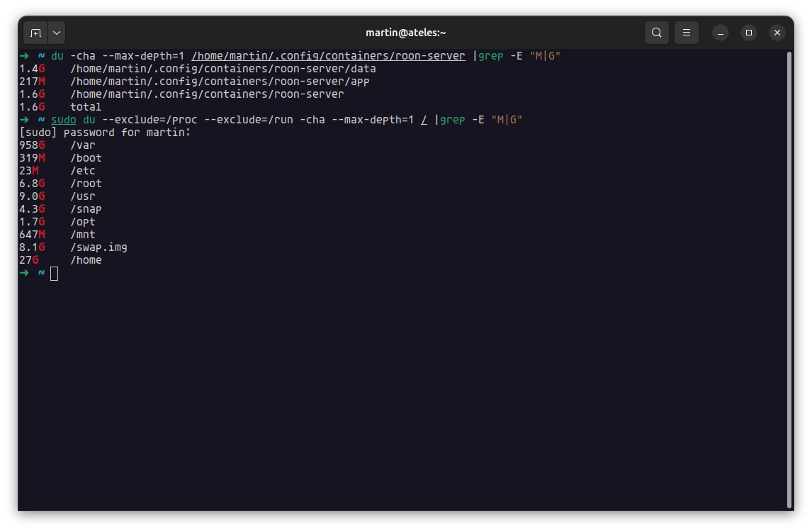Click the martin@ateles:~ window title
This screenshot has height=531, width=812.
tap(405, 33)
